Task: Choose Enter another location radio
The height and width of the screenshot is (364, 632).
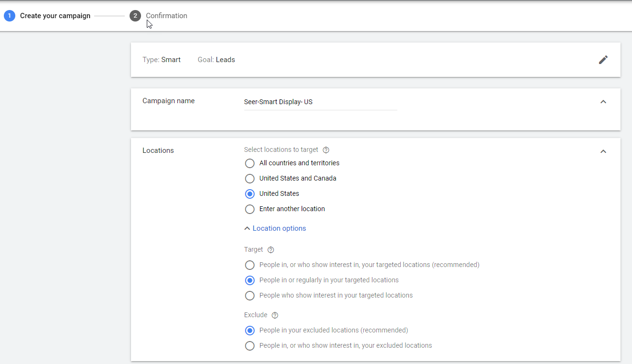Action: [250, 209]
